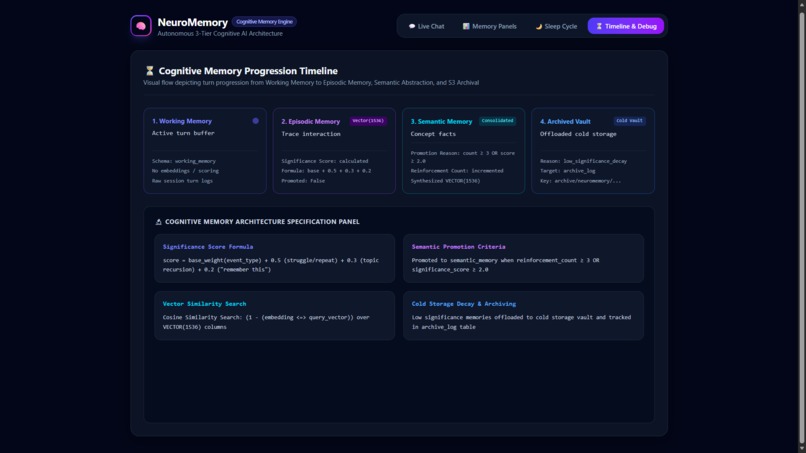806x453 pixels.
Task: Select the Episodic Memory card title
Action: click(310, 122)
